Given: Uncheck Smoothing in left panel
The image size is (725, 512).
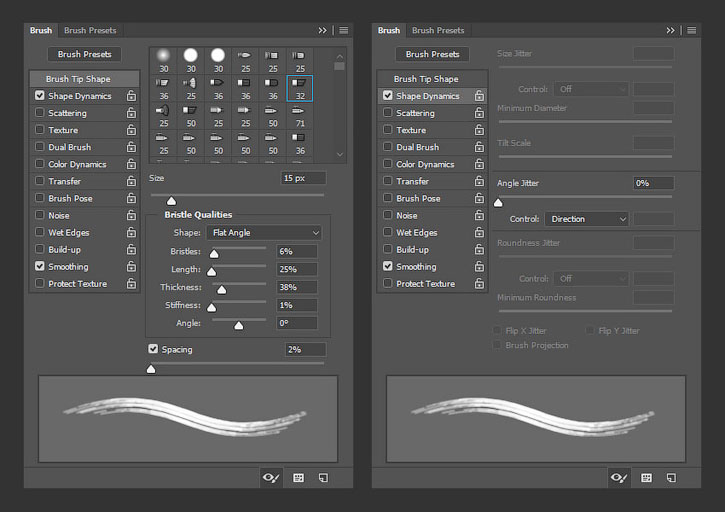Looking at the screenshot, I should (40, 266).
